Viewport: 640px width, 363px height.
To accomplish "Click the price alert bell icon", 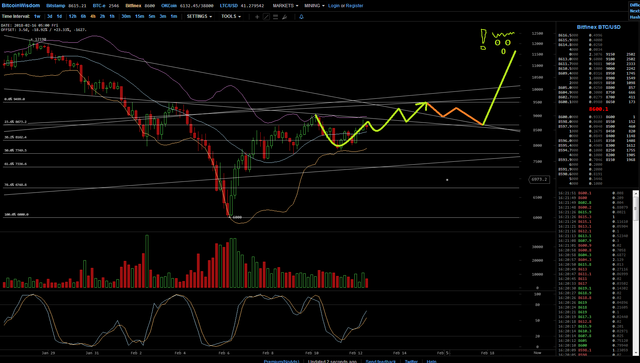I will [301, 17].
